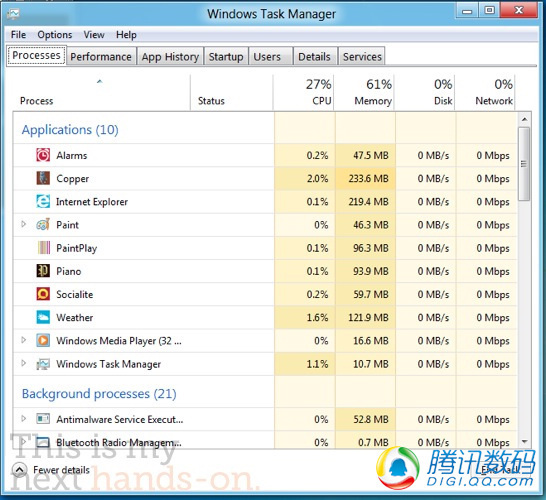Select the Weather process name
This screenshot has width=546, height=500.
(75, 318)
